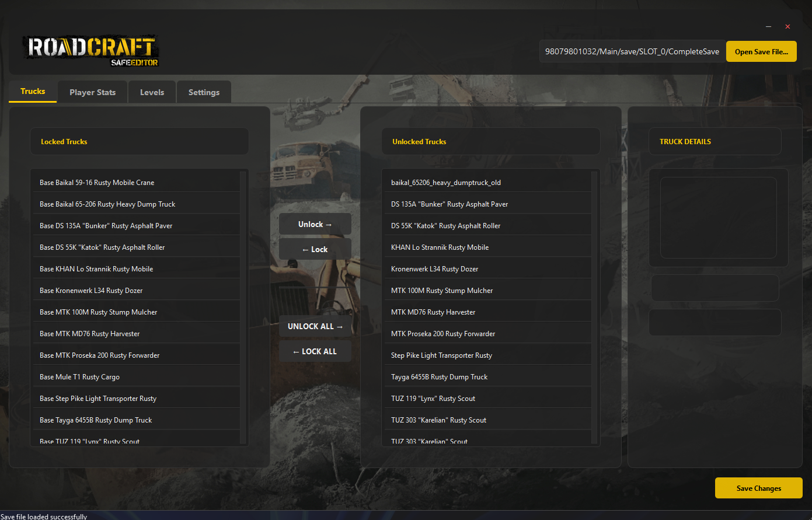Select locked Base Kronenwerk L34 Rusty Dozer
812x520 pixels.
coord(137,291)
